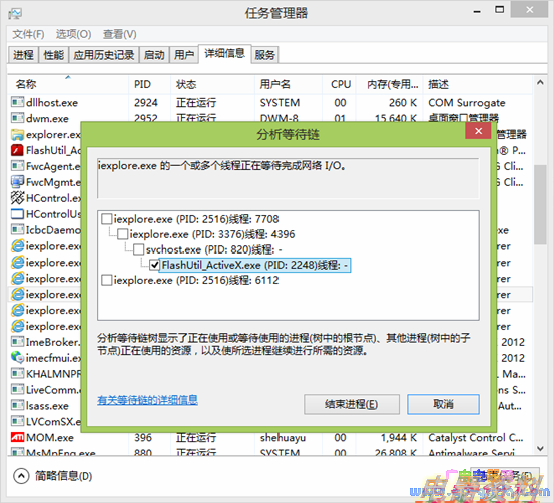Viewport: 554px width, 503px height.
Task: Select FlashUtil_ActiveX.exe row in wait chain tree
Action: point(255,265)
